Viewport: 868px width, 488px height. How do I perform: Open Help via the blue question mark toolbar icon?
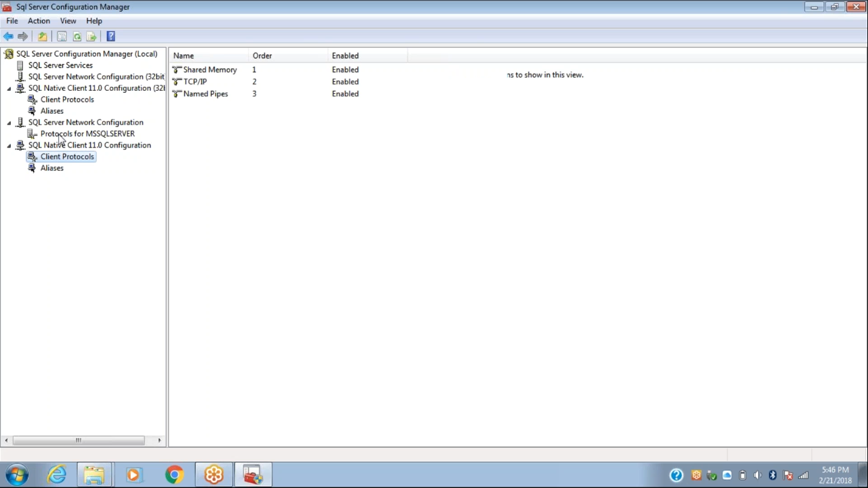[x=111, y=36]
